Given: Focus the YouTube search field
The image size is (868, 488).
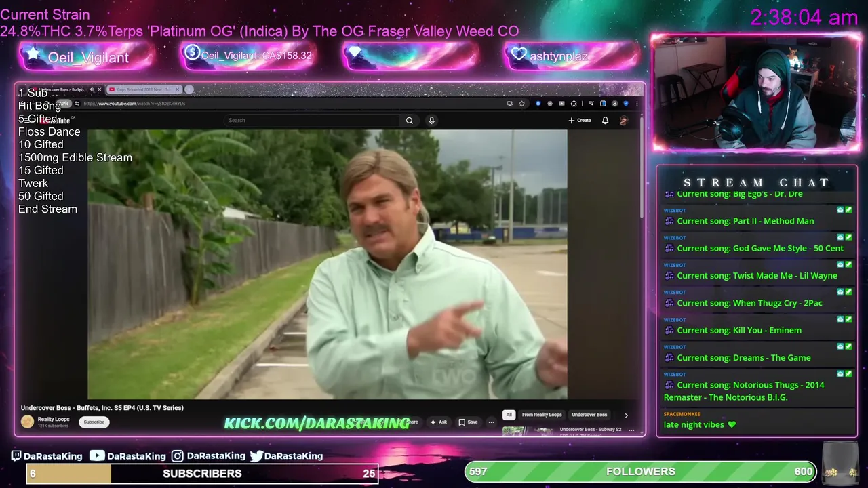Looking at the screenshot, I should [313, 121].
